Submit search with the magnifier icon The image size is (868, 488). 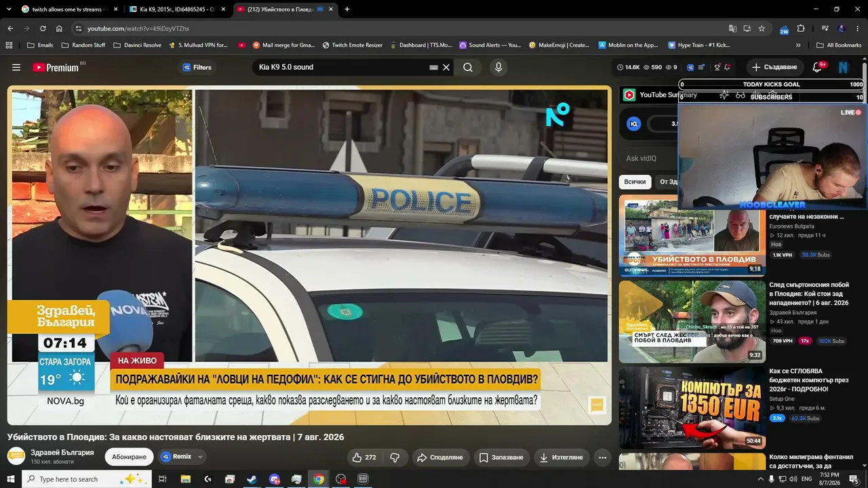click(468, 67)
